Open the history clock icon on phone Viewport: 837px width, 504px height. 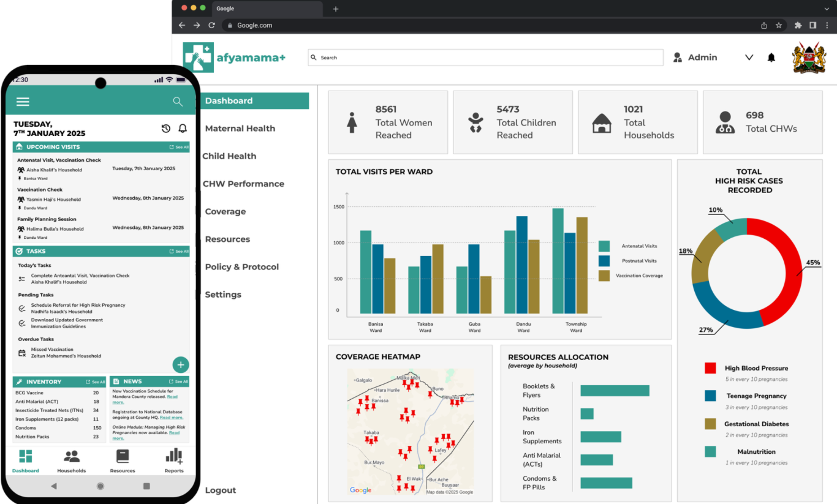click(x=165, y=129)
